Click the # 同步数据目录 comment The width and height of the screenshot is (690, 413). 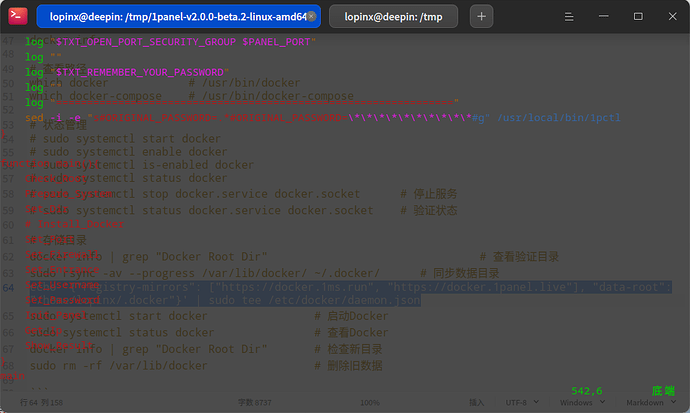pos(459,273)
